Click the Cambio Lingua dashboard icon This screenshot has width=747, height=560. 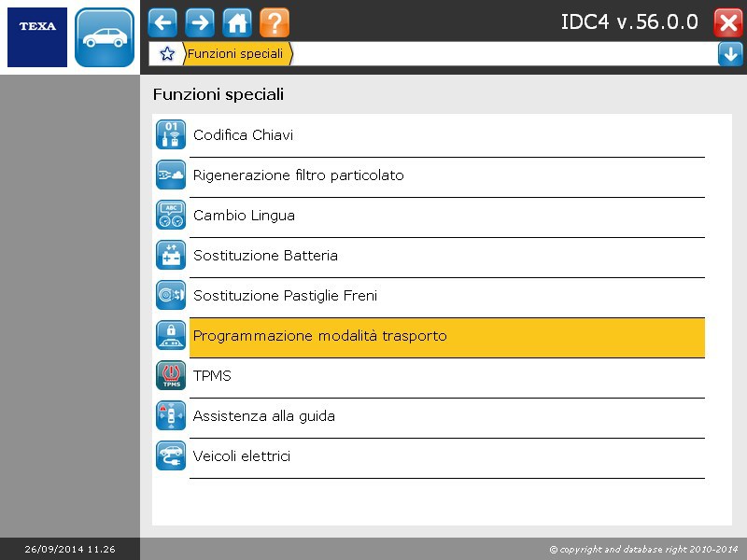point(171,215)
